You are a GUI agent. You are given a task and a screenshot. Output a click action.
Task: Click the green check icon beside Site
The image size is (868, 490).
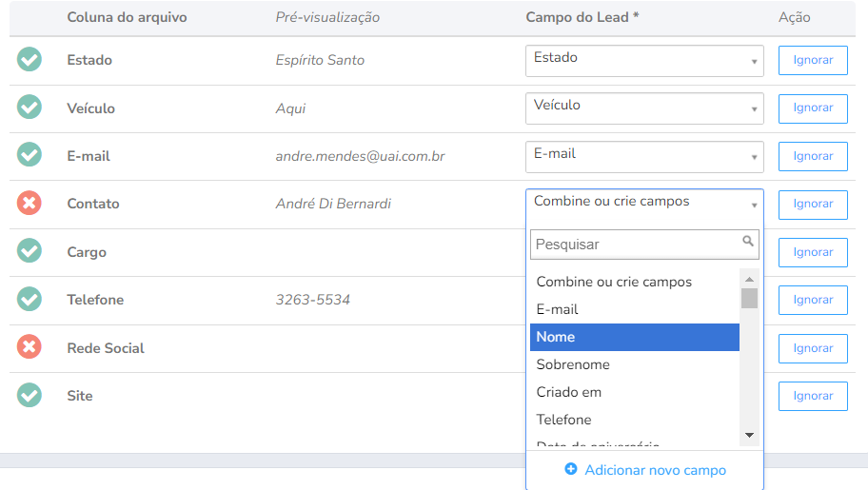[x=30, y=395]
